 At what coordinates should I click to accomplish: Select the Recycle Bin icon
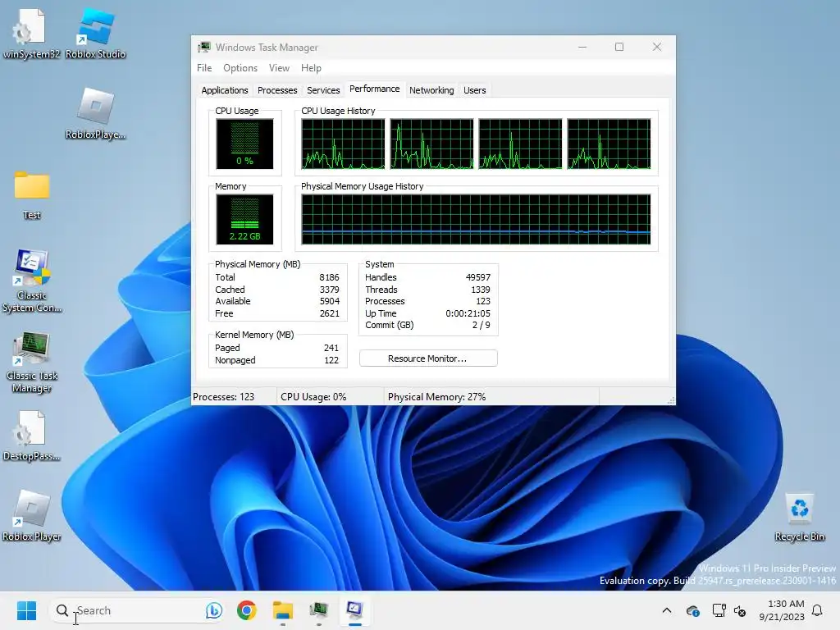click(x=799, y=517)
